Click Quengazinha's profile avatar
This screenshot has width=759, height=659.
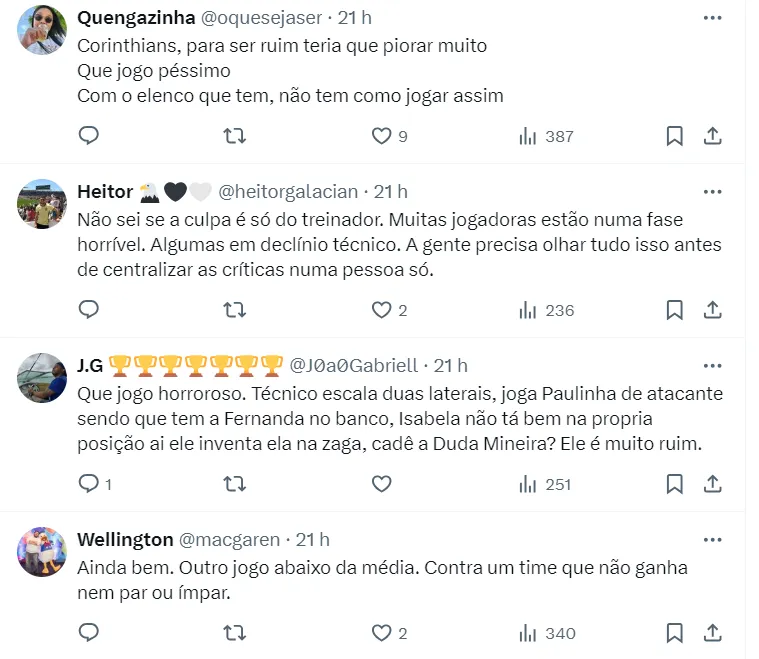click(42, 29)
